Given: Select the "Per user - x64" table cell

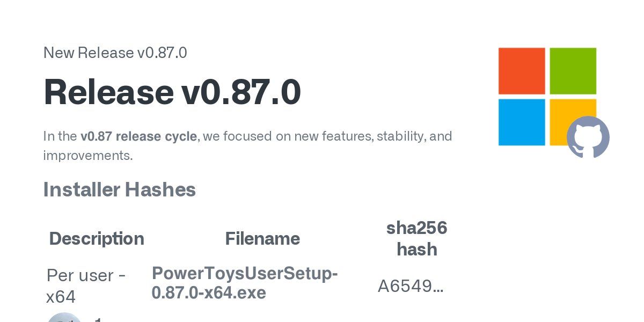Looking at the screenshot, I should pyautogui.click(x=86, y=286).
